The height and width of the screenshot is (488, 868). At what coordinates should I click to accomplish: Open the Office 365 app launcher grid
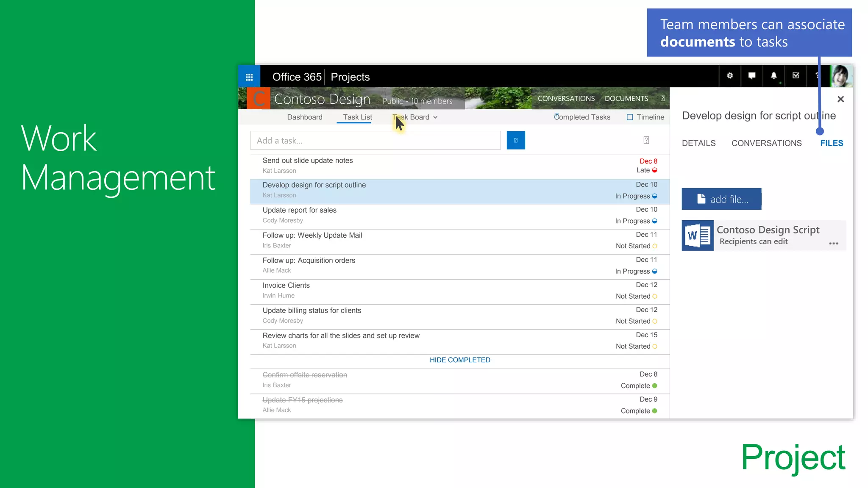pyautogui.click(x=249, y=77)
